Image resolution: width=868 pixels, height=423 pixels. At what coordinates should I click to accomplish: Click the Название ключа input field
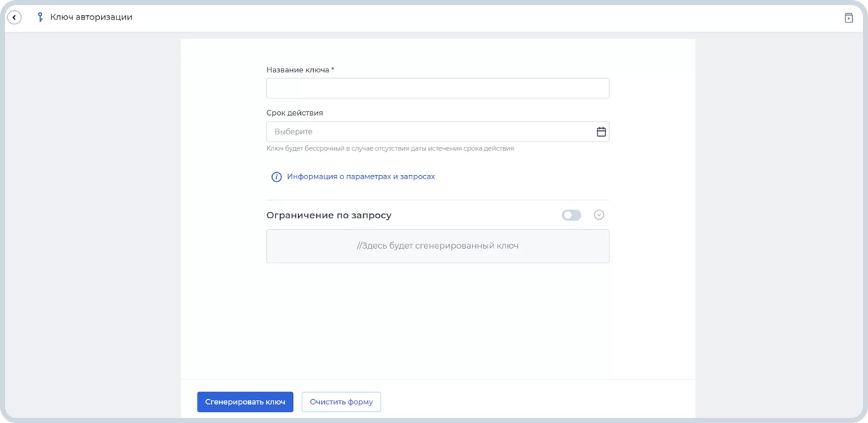pos(438,87)
